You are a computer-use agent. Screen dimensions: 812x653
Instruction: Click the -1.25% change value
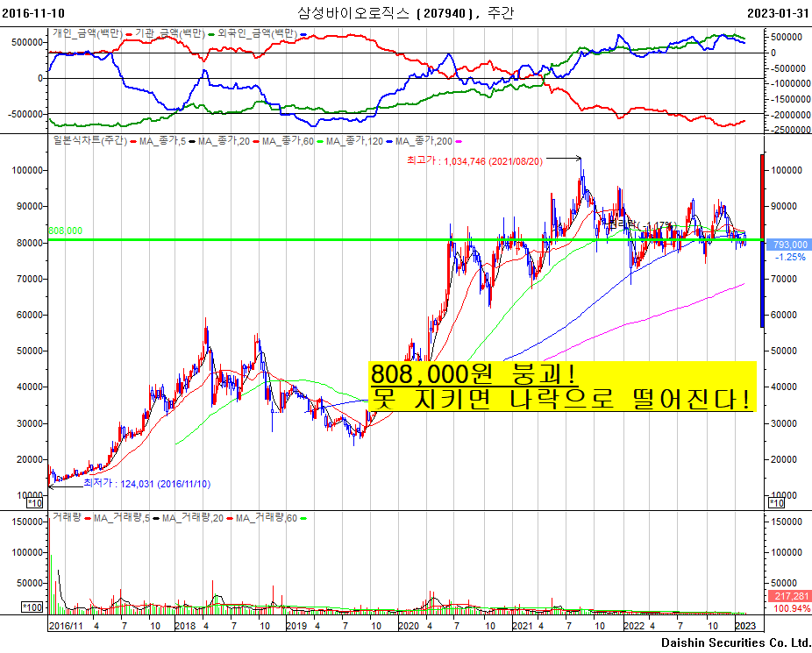point(790,257)
